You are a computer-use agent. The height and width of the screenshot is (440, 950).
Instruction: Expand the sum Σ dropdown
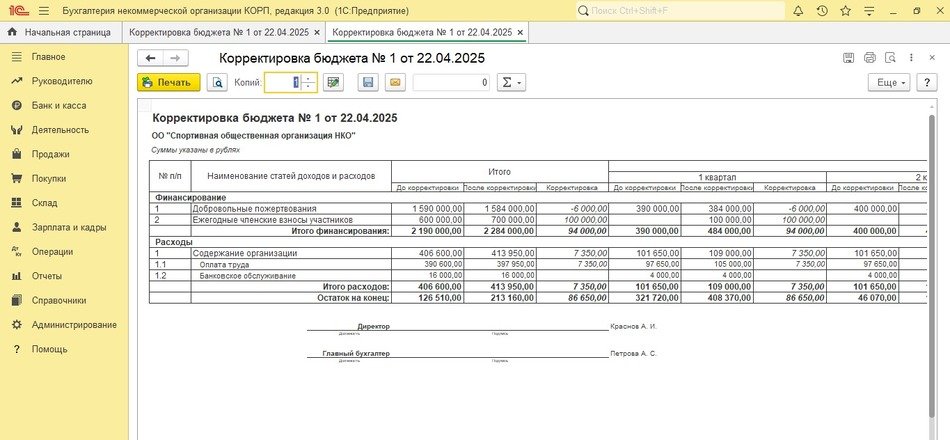[512, 83]
